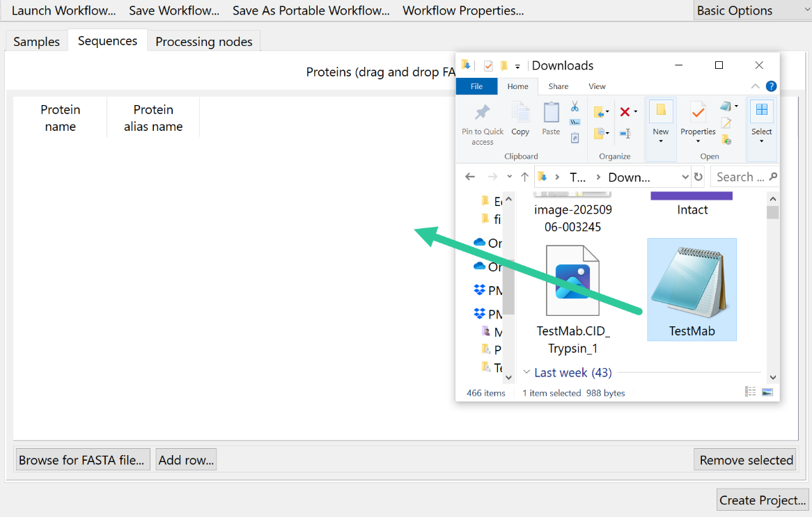Click the Paste clipboard icon
This screenshot has height=517, width=812.
pos(551,112)
